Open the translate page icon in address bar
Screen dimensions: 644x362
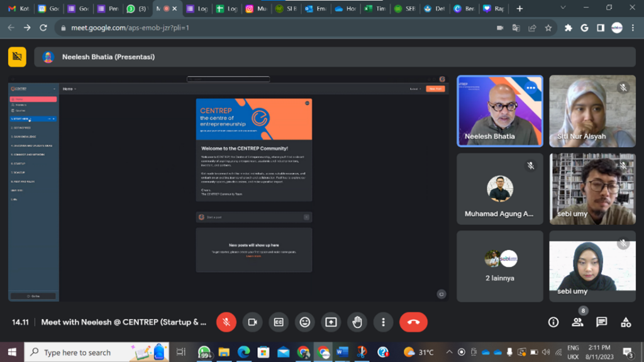[516, 28]
